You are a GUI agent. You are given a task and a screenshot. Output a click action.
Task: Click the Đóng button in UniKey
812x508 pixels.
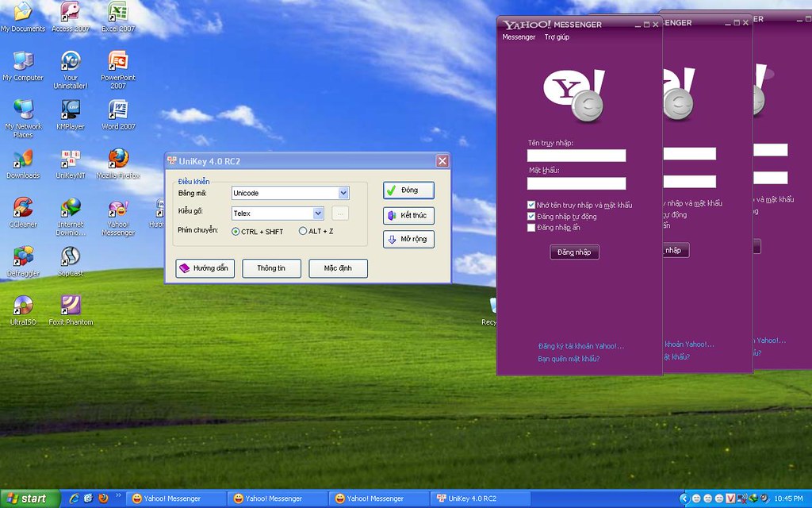pos(408,190)
